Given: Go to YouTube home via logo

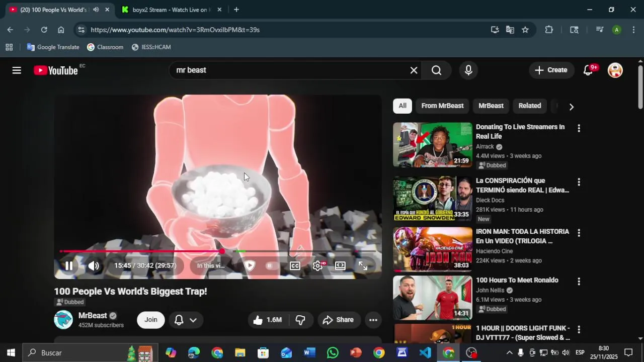Looking at the screenshot, I should tap(56, 70).
